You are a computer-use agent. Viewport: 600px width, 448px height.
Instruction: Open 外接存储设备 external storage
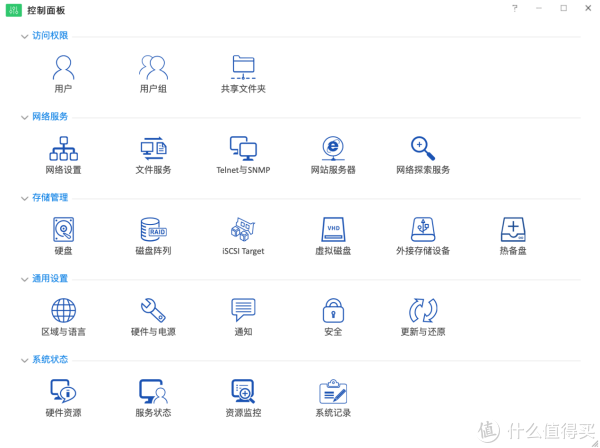click(x=423, y=230)
